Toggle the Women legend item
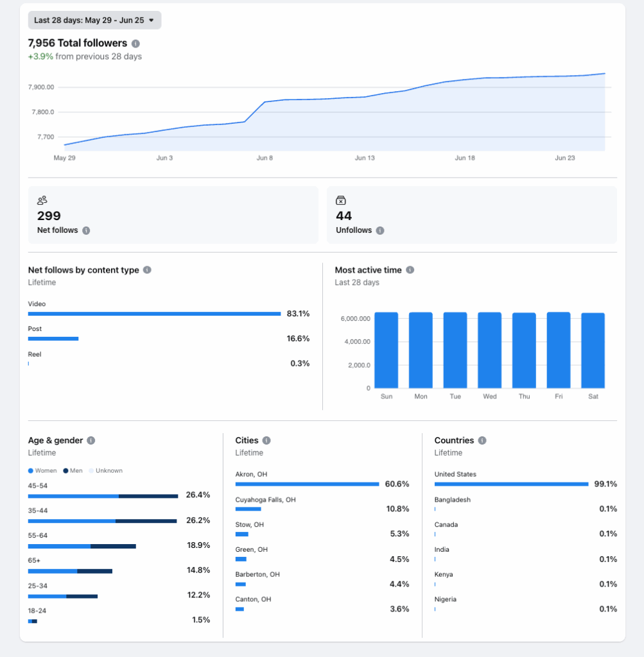The height and width of the screenshot is (657, 644). coord(42,471)
